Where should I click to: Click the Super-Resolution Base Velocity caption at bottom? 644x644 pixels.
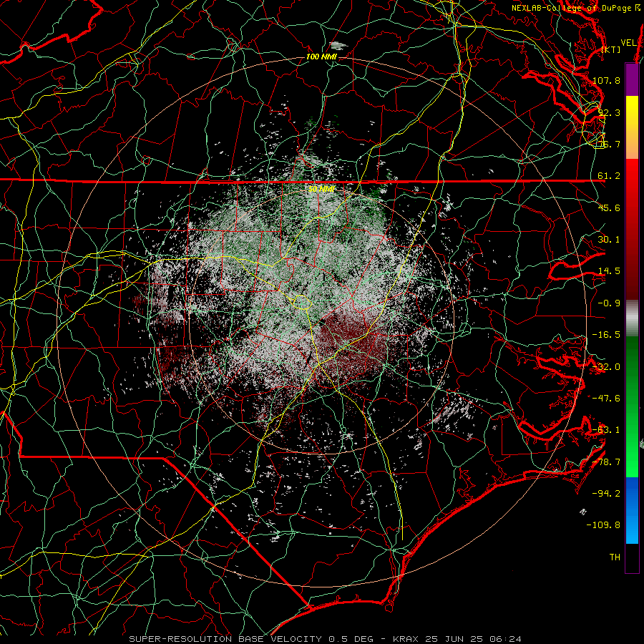326,639
